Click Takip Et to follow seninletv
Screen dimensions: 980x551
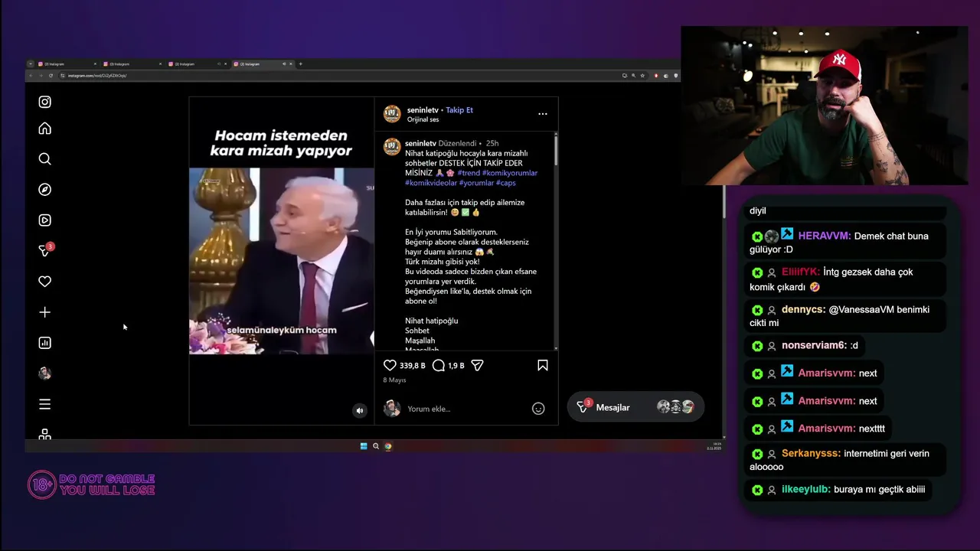(459, 110)
